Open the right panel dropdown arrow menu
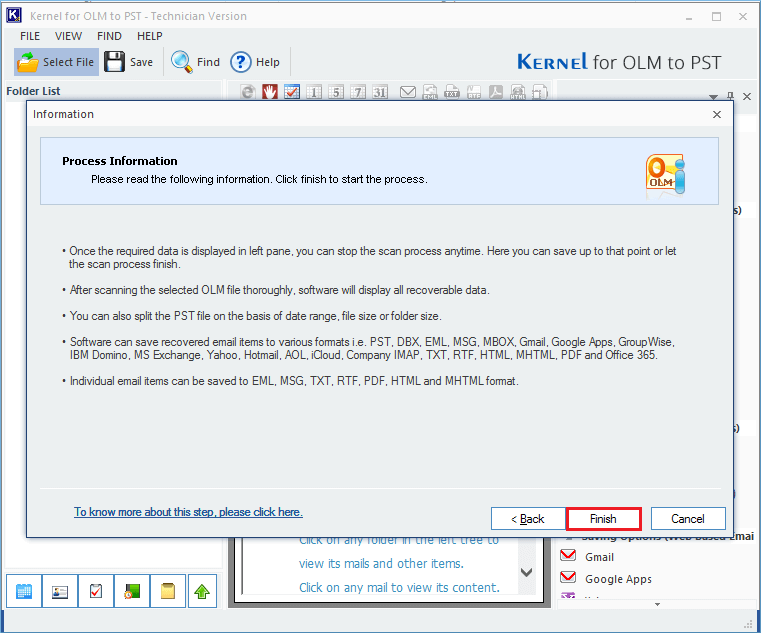 click(713, 97)
